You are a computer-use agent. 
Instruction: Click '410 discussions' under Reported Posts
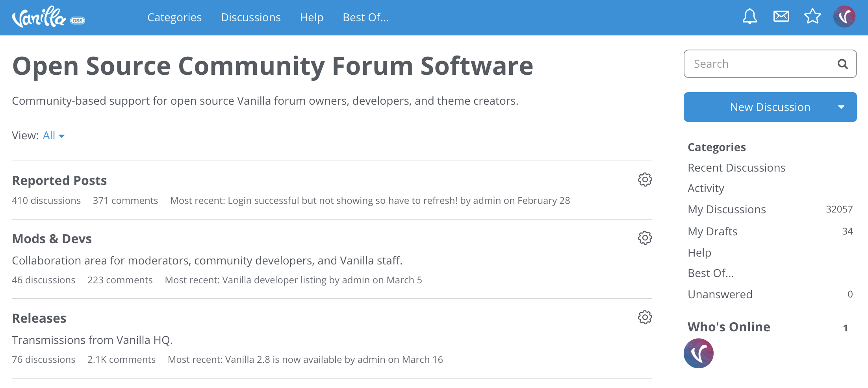click(46, 201)
